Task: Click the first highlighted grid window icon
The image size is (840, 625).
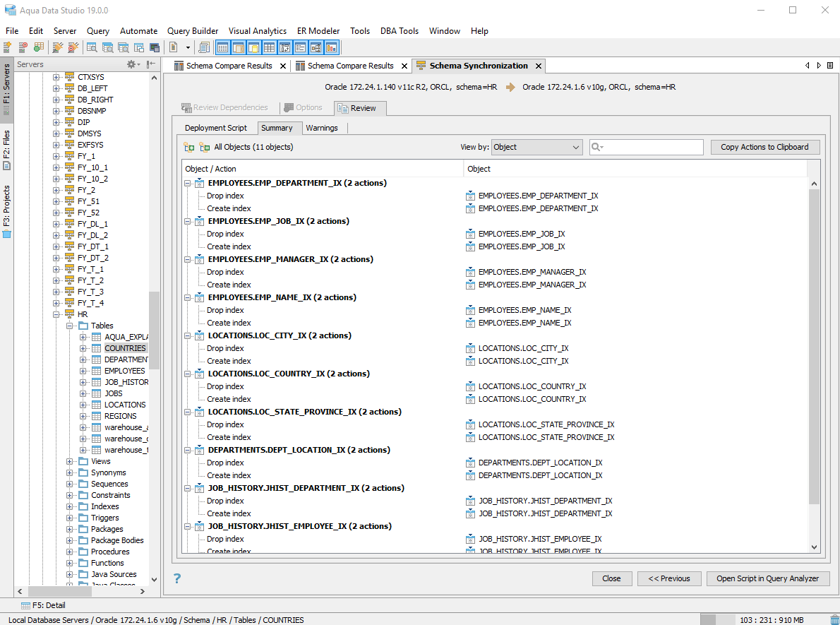Action: click(222, 48)
